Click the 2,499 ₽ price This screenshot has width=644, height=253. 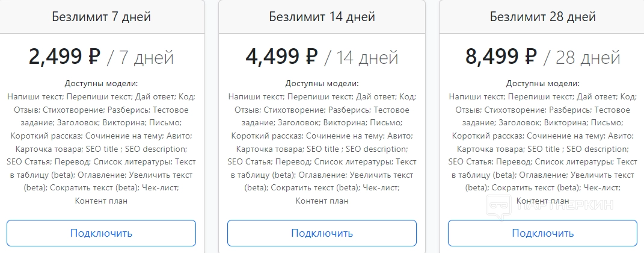64,57
